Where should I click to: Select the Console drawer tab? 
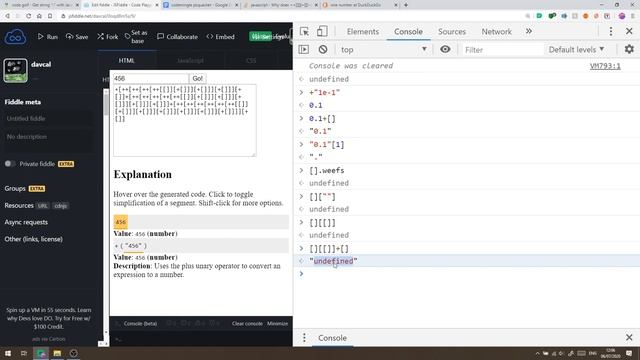(x=332, y=338)
